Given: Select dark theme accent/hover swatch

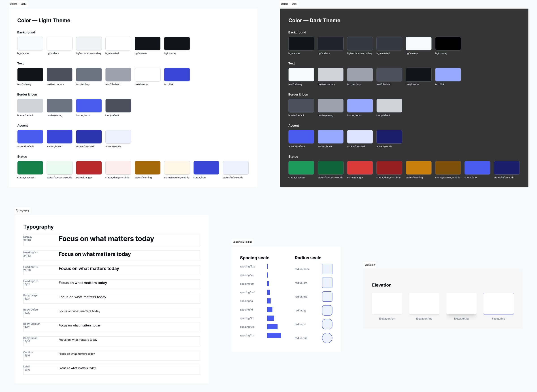Looking at the screenshot, I should point(330,137).
